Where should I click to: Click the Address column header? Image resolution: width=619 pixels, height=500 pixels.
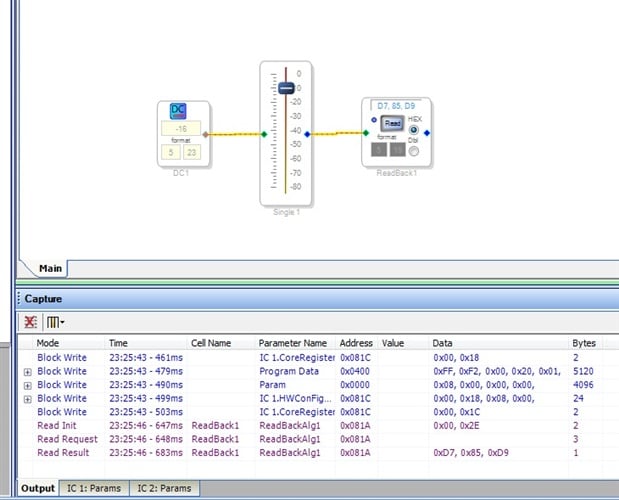pyautogui.click(x=356, y=343)
